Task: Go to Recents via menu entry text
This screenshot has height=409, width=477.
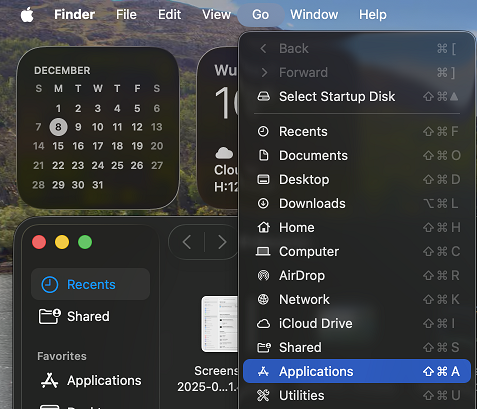Action: click(x=303, y=131)
